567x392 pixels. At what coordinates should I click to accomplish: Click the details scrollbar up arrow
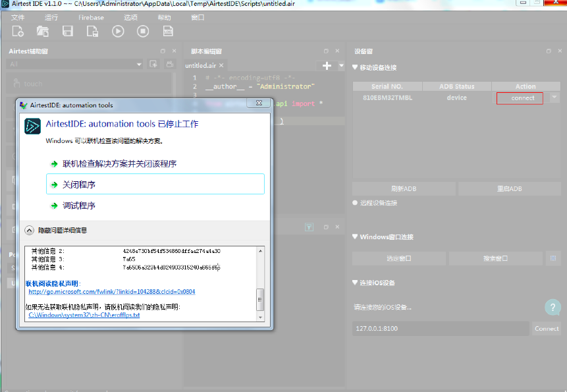tap(260, 250)
